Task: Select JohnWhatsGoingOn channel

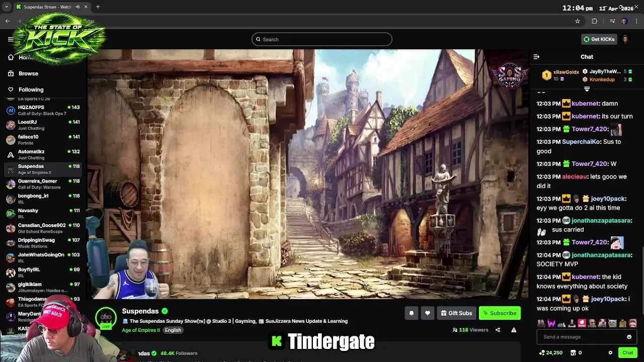Action: [43, 257]
